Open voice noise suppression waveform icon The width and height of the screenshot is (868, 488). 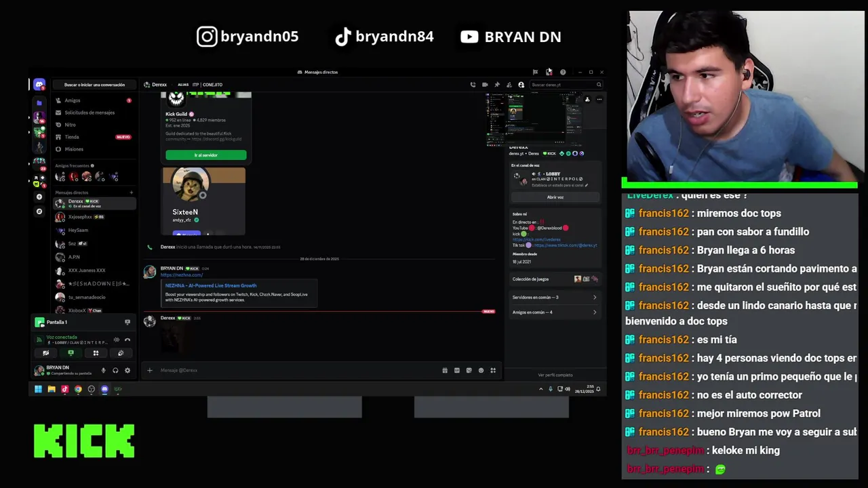point(116,340)
